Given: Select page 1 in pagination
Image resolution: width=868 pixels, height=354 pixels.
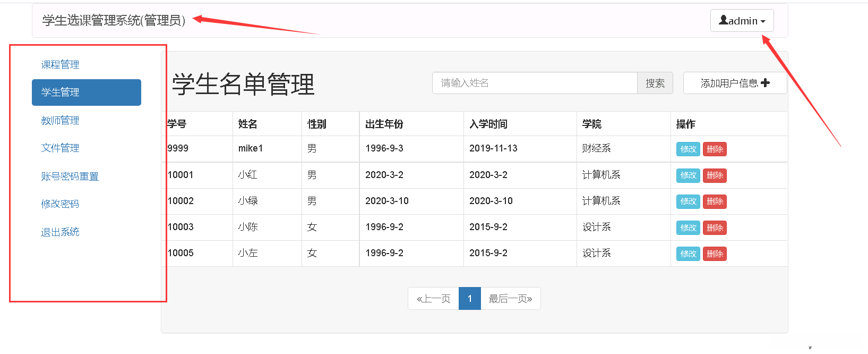Looking at the screenshot, I should pyautogui.click(x=470, y=299).
